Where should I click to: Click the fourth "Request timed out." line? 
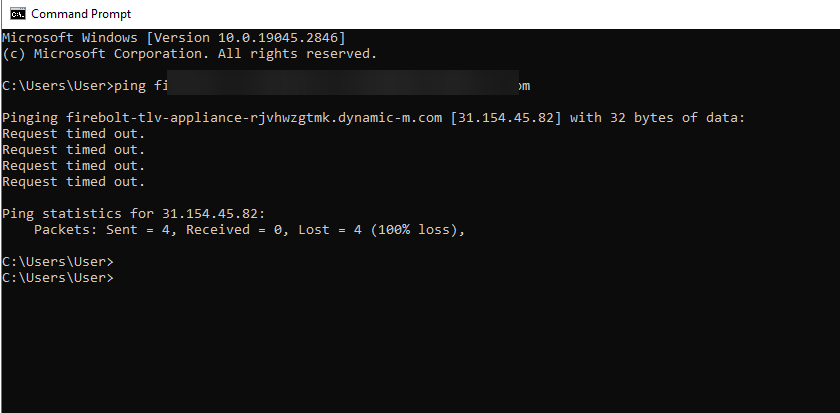coord(74,182)
